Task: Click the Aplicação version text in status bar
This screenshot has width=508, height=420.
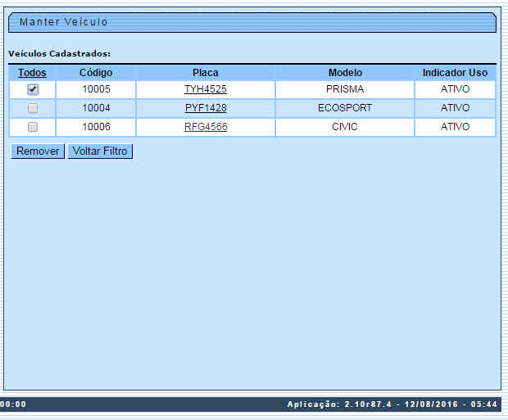Action: pyautogui.click(x=392, y=404)
